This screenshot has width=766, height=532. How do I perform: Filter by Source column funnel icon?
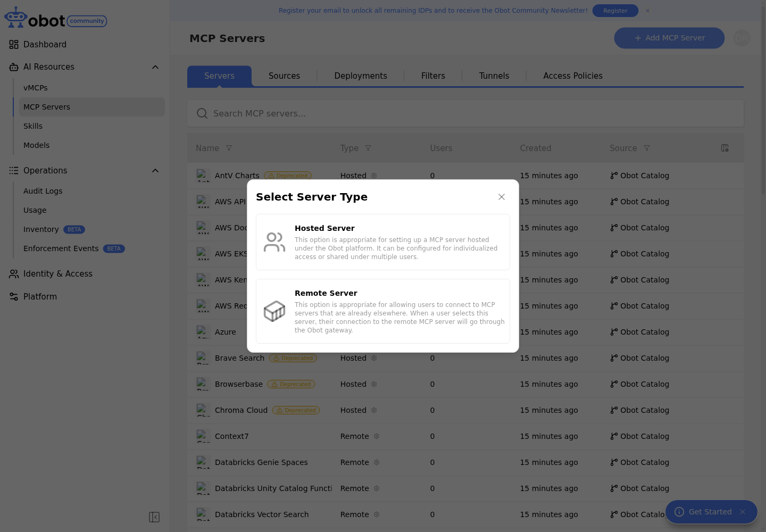point(647,148)
